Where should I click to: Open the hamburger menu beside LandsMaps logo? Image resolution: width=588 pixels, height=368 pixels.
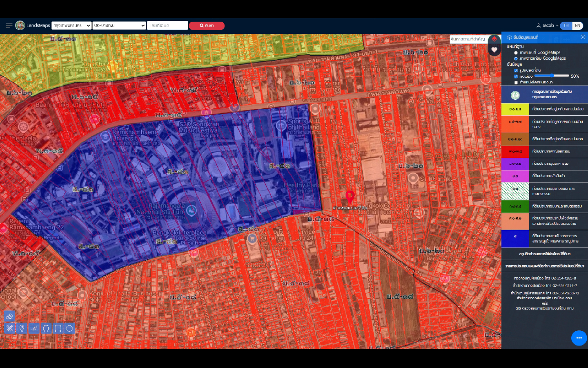(9, 25)
